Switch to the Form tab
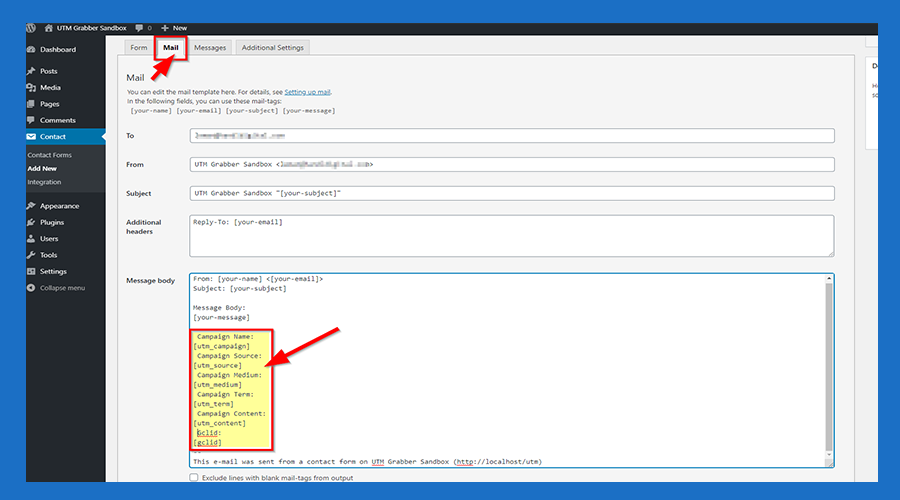The width and height of the screenshot is (900, 500). (139, 47)
